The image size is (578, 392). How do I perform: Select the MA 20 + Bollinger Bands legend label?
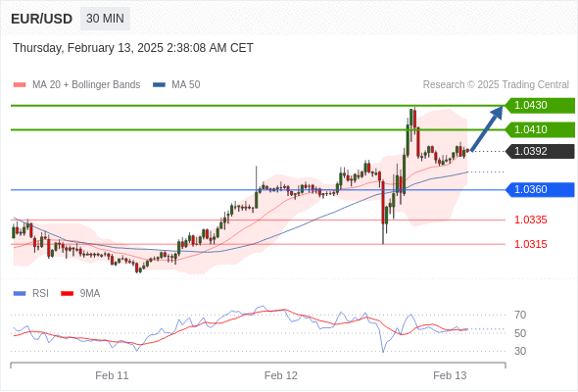pos(86,85)
